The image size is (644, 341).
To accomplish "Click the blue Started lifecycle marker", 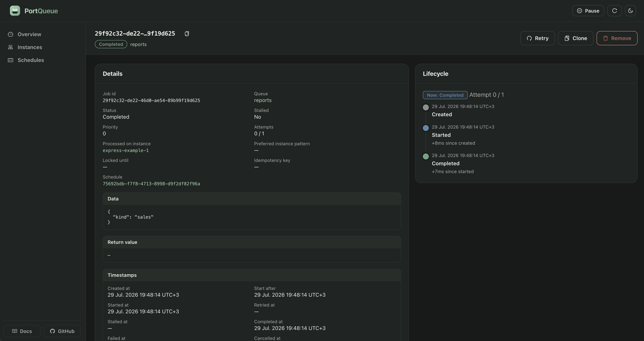I will pos(426,128).
